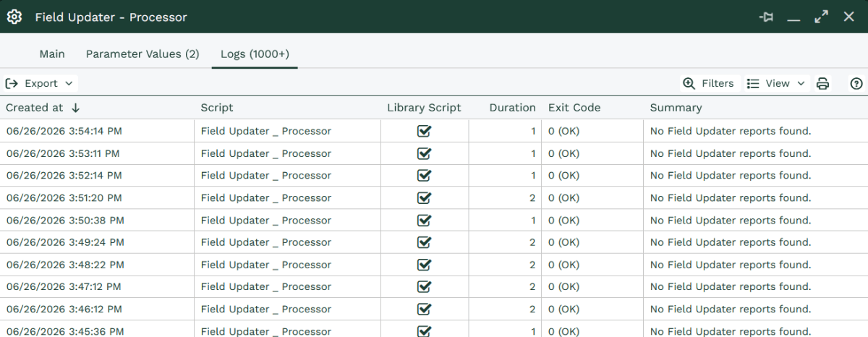Click the script name in the 3:48:22 PM row
868x337 pixels.
(266, 265)
